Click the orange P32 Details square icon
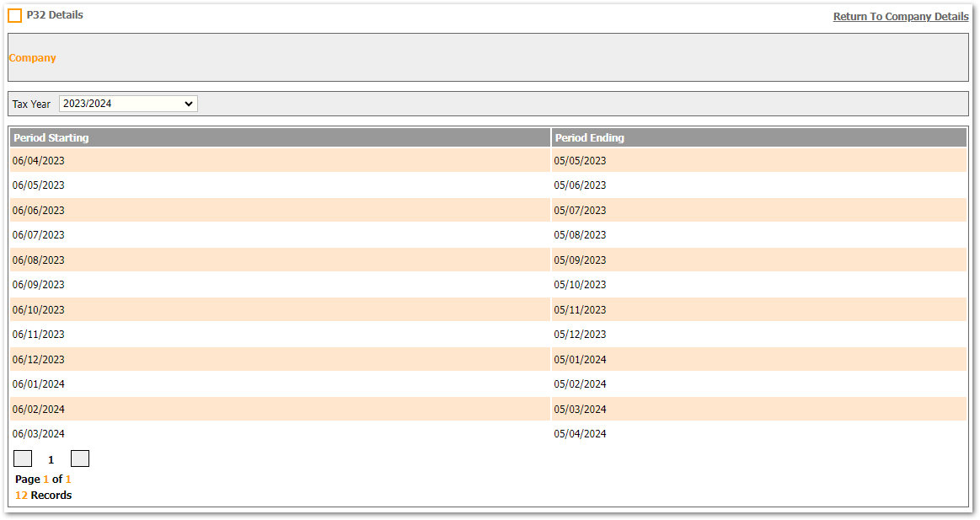The width and height of the screenshot is (980, 520). coord(14,15)
